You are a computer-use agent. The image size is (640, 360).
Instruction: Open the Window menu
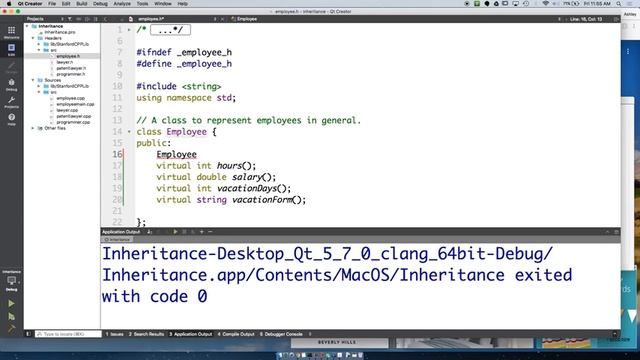click(x=162, y=4)
